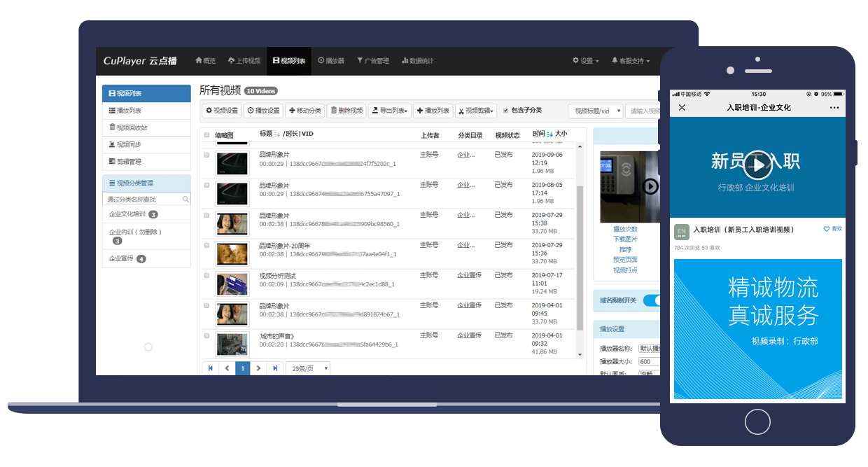The image size is (868, 467).
Task: Open the three-dots menu on the phone header
Action: coord(834,108)
